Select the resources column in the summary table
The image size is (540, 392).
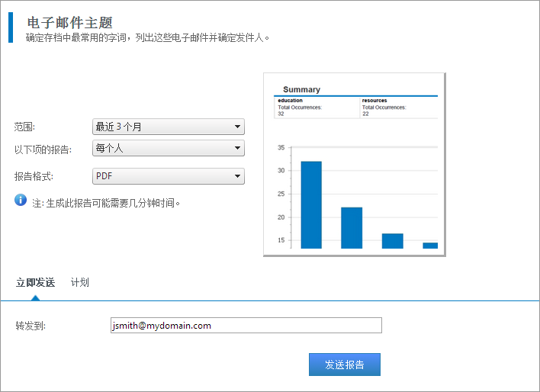pyautogui.click(x=399, y=107)
